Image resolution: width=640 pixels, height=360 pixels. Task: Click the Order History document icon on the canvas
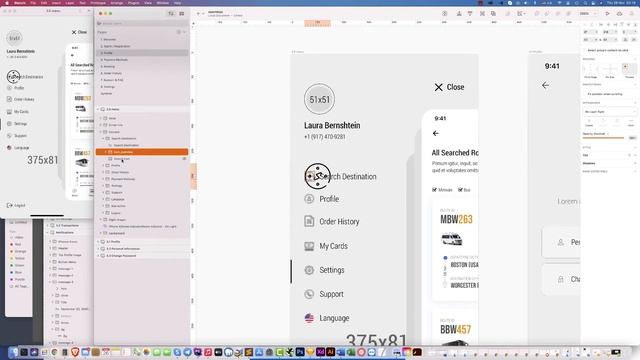pyautogui.click(x=309, y=221)
